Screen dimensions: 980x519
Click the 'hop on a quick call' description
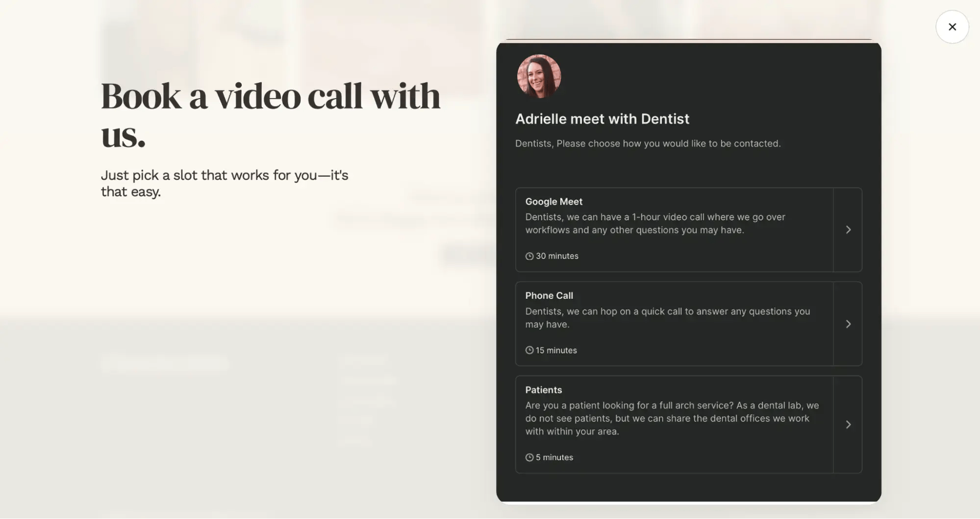click(x=667, y=318)
